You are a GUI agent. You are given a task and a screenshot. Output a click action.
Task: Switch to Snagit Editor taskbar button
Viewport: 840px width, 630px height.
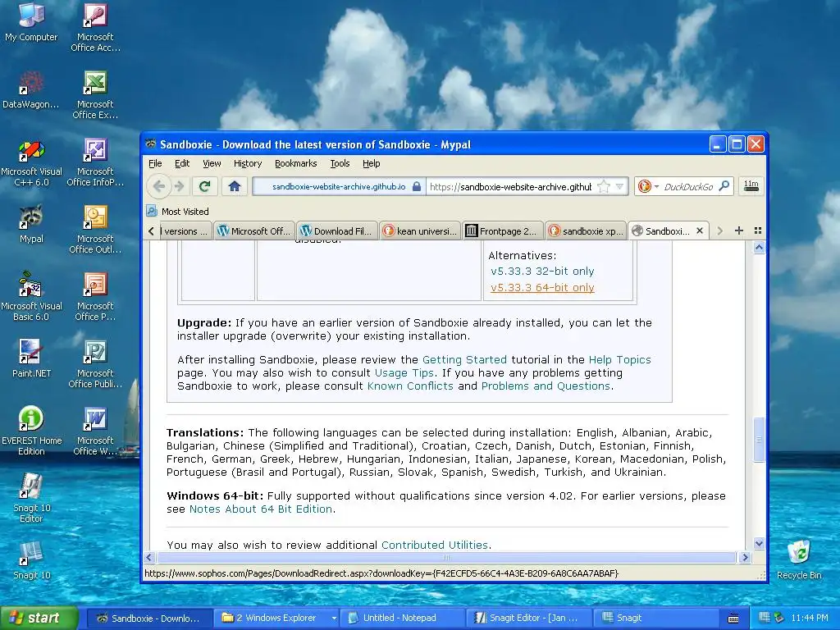[x=527, y=618]
